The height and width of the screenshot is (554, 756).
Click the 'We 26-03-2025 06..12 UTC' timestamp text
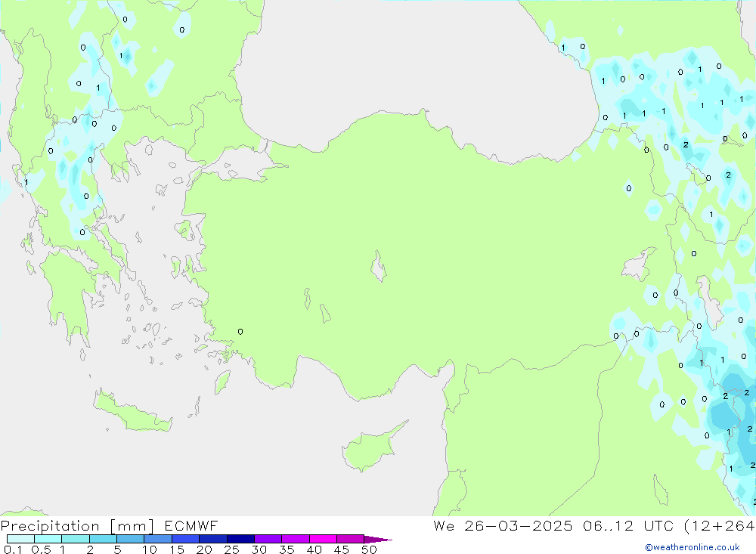(x=553, y=526)
